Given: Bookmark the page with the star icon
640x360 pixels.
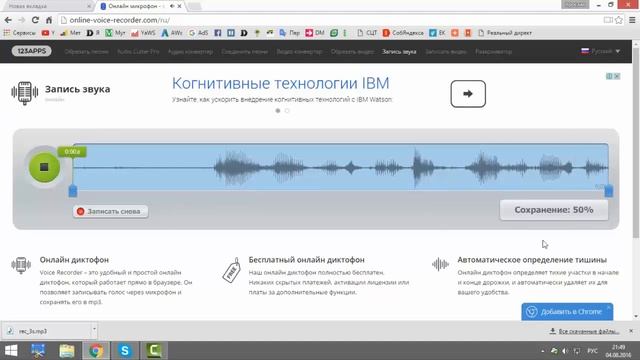Looking at the screenshot, I should pyautogui.click(x=619, y=20).
